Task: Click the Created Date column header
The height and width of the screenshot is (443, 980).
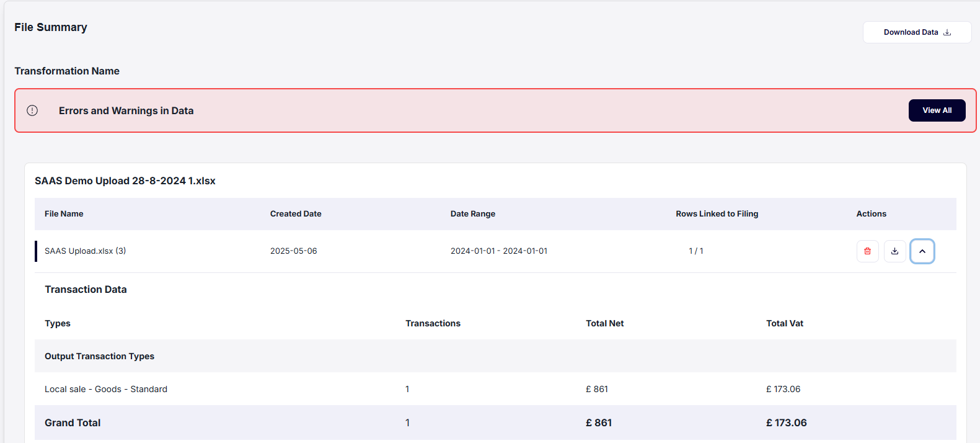Action: pyautogui.click(x=296, y=214)
